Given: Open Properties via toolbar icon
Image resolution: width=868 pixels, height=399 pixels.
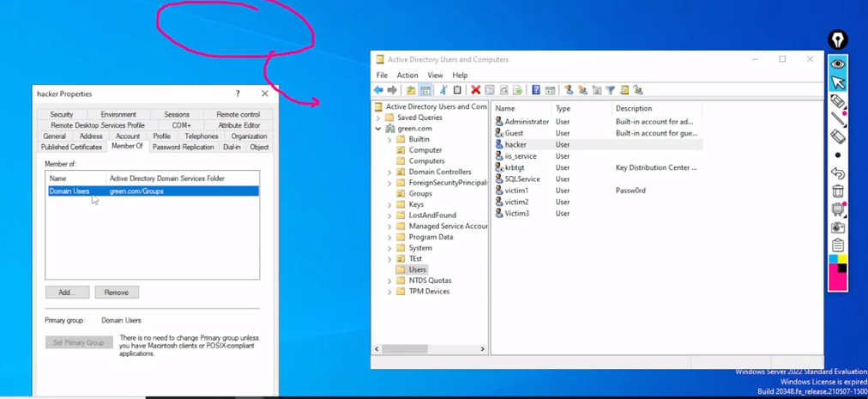Looking at the screenshot, I should point(490,90).
